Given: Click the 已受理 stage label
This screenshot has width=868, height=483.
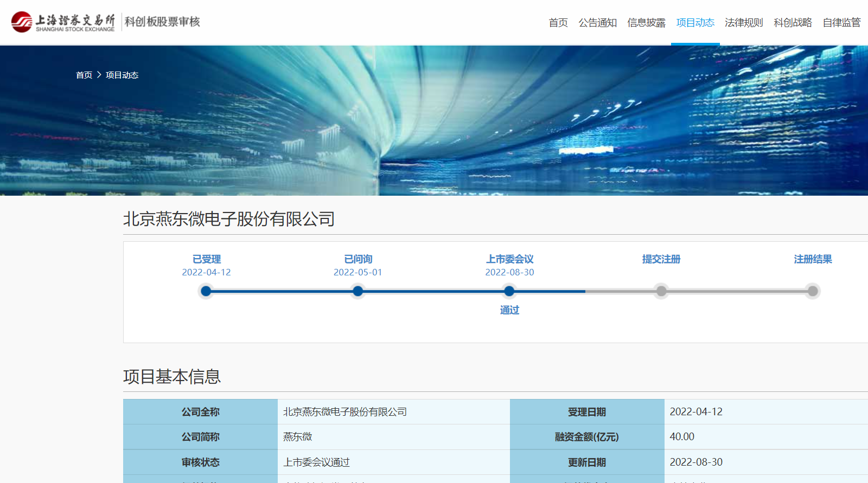Looking at the screenshot, I should 207,259.
